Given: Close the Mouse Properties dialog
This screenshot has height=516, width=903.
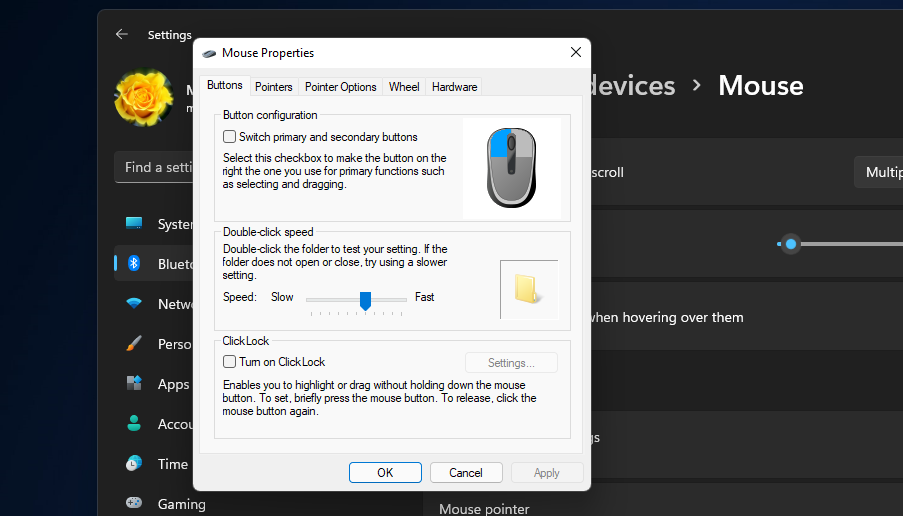Looking at the screenshot, I should 575,52.
